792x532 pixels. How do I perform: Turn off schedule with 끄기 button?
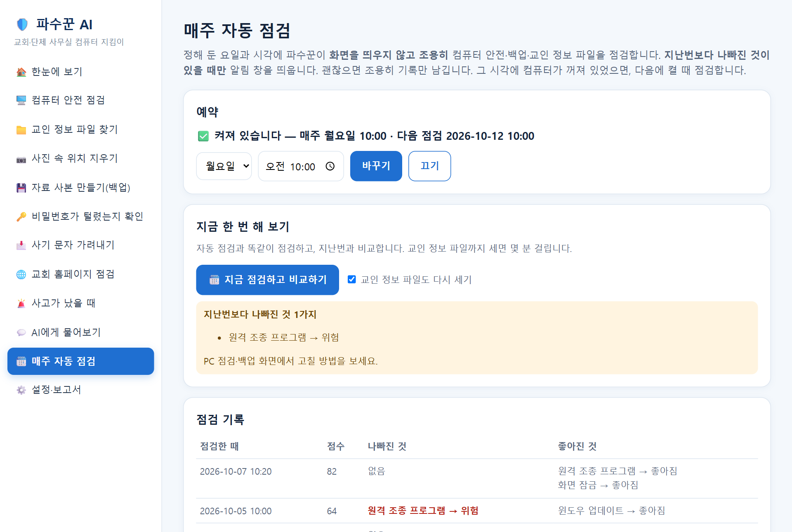click(x=429, y=166)
